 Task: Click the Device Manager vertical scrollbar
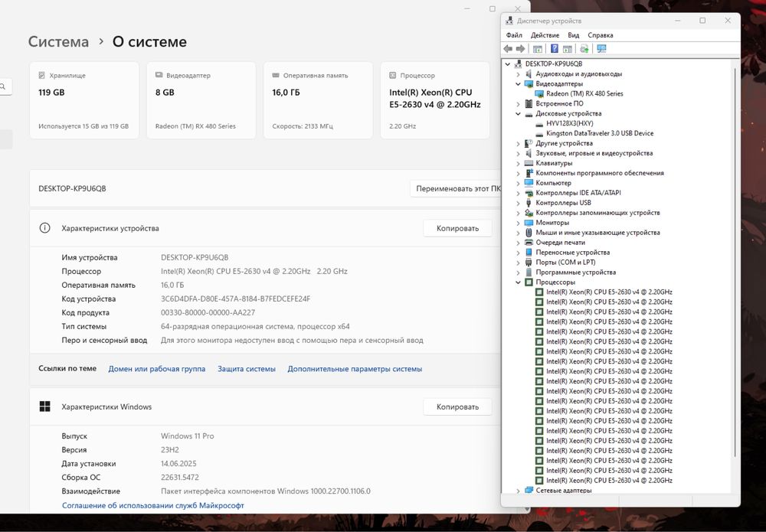coord(735,262)
